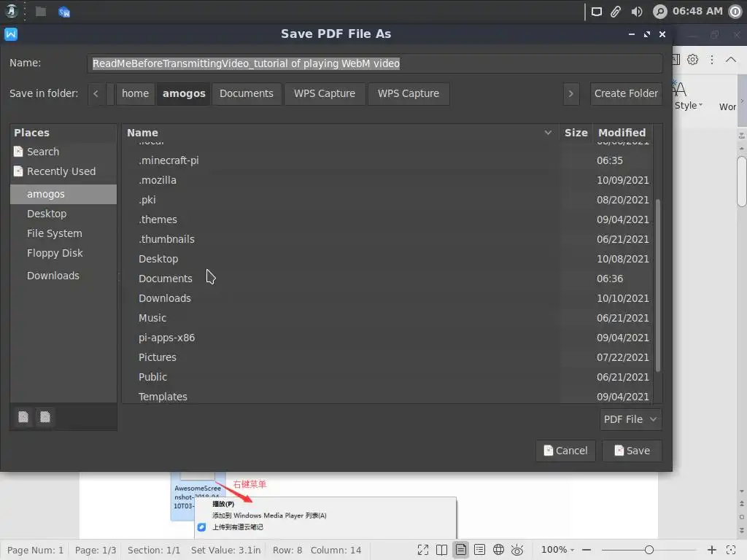Open the system main menu icon
This screenshot has width=747, height=560.
point(12,11)
